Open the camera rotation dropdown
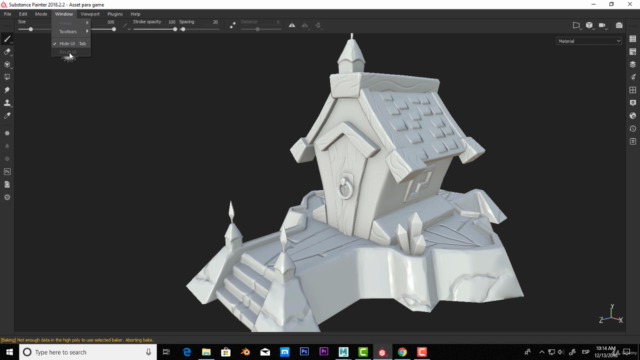 [603, 25]
